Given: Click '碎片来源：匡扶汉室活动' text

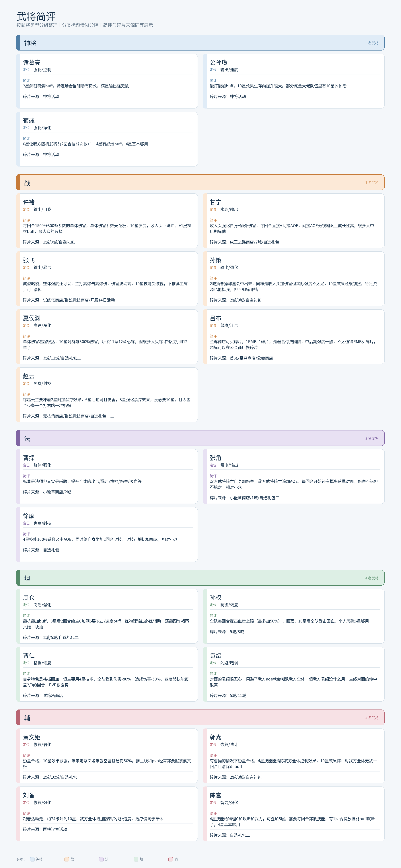Looking at the screenshot, I should 45,829.
